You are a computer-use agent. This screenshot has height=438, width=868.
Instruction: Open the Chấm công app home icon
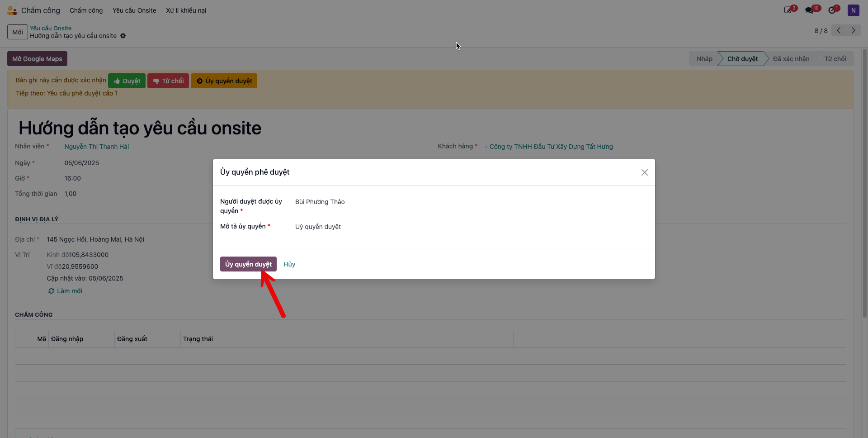(x=12, y=10)
